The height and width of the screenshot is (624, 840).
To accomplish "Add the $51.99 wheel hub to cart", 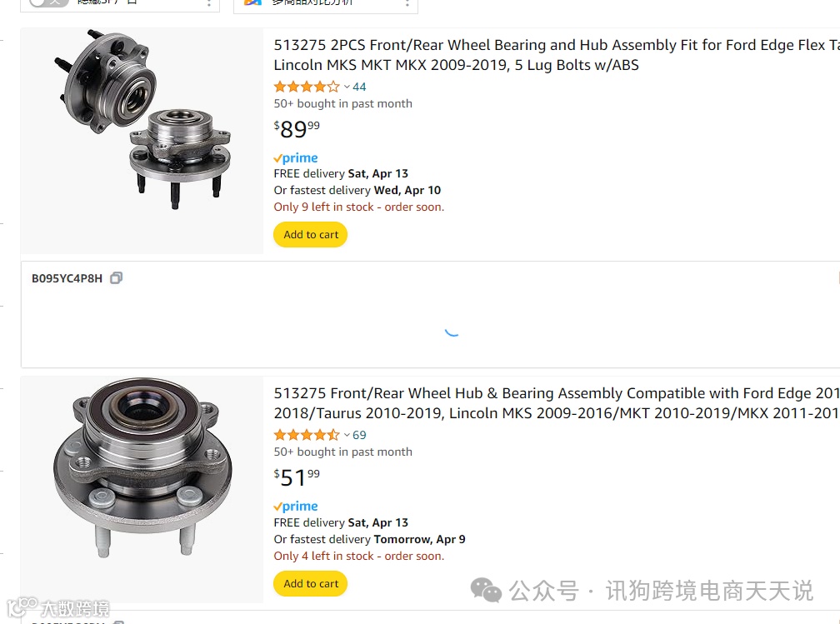I will [311, 583].
